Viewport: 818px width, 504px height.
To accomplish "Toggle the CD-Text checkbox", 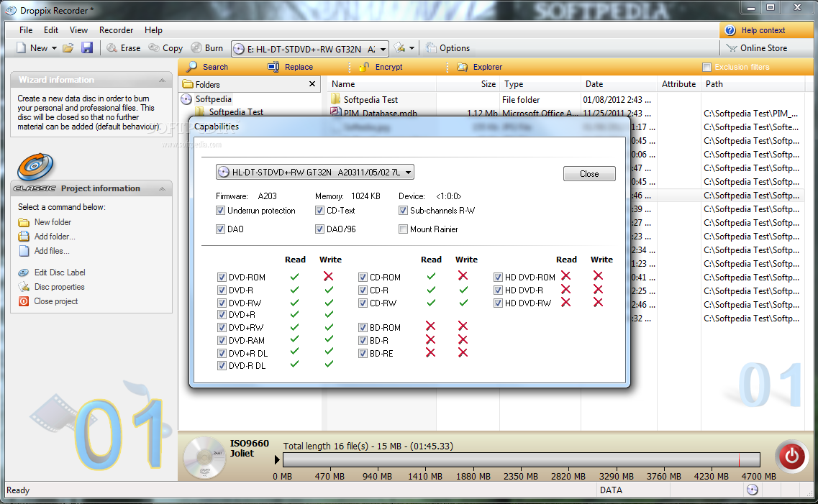I will coord(320,211).
